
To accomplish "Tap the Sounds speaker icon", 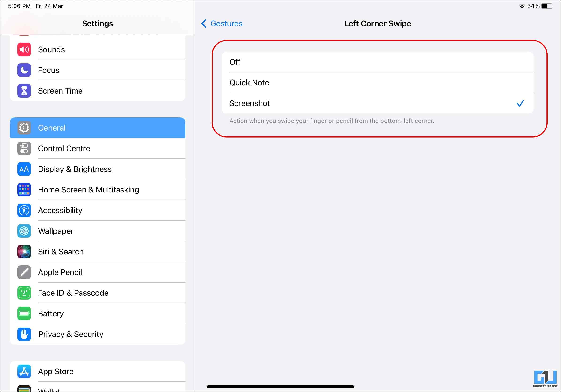I will click(24, 49).
